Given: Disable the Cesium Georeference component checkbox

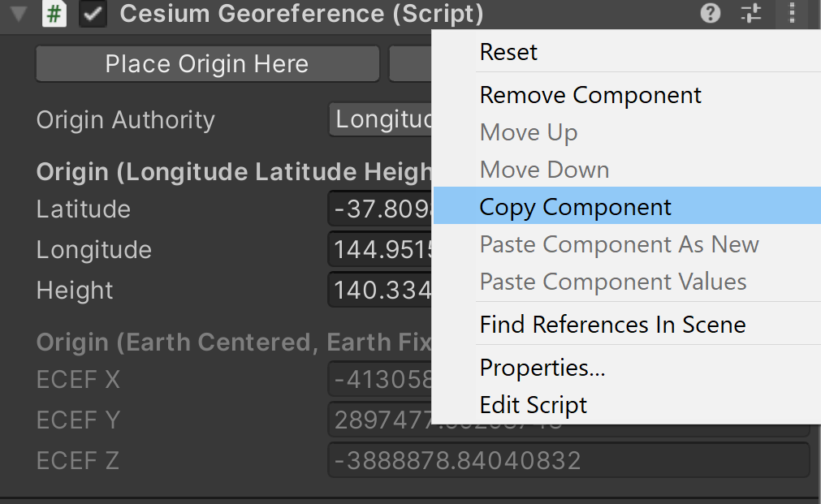Looking at the screenshot, I should point(91,14).
